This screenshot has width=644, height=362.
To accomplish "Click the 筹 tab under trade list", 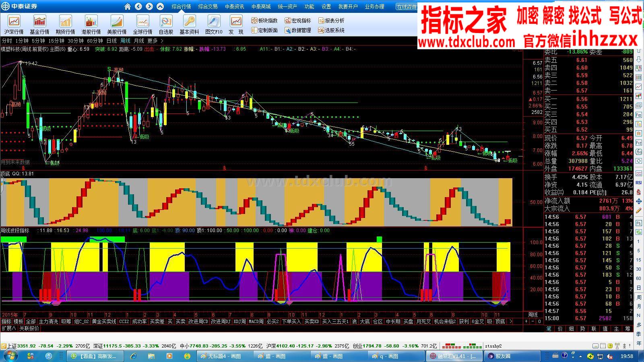I will pos(627,328).
